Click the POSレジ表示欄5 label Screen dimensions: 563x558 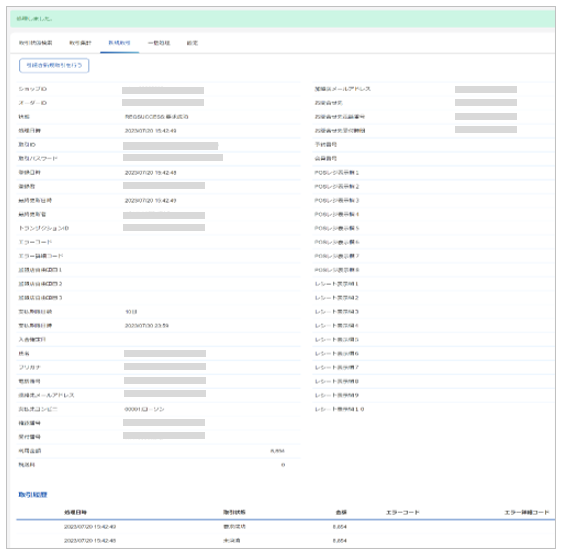[337, 228]
